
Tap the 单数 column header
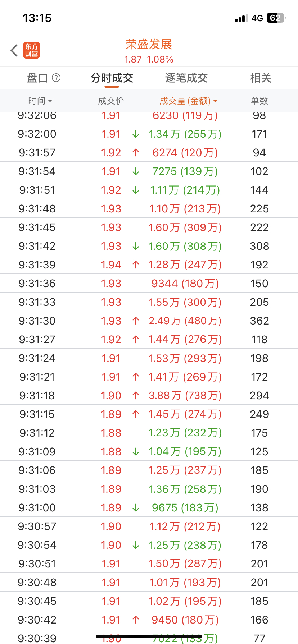tap(259, 101)
